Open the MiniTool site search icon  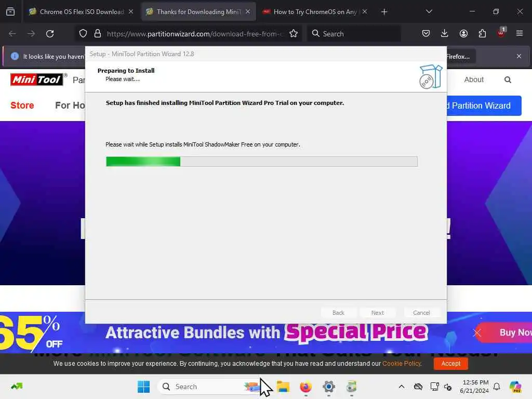coord(508,79)
